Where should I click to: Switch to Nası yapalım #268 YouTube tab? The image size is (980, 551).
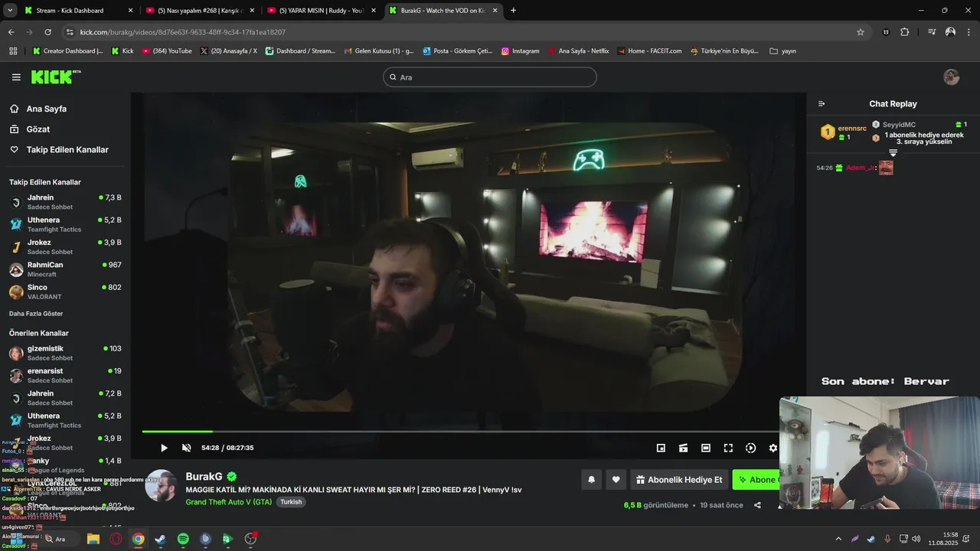200,11
